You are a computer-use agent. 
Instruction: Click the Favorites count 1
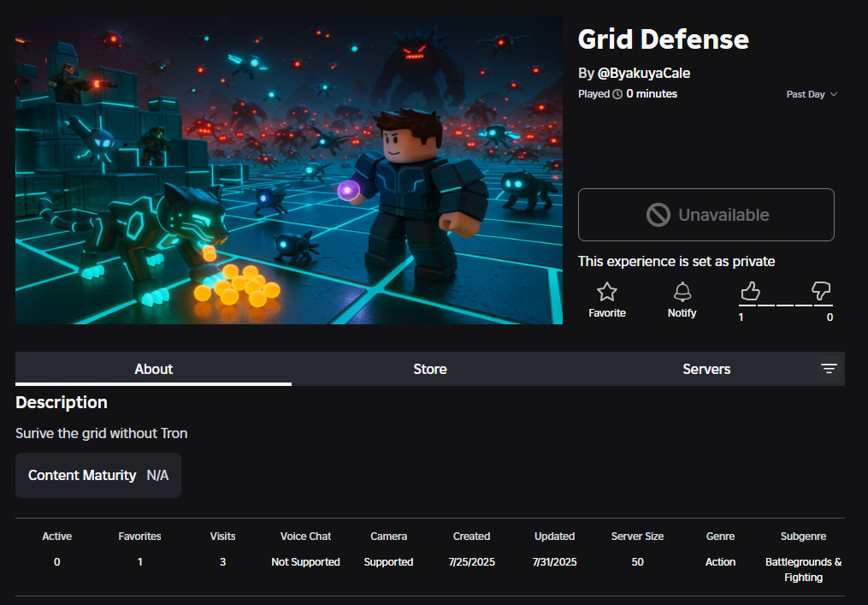coord(140,561)
